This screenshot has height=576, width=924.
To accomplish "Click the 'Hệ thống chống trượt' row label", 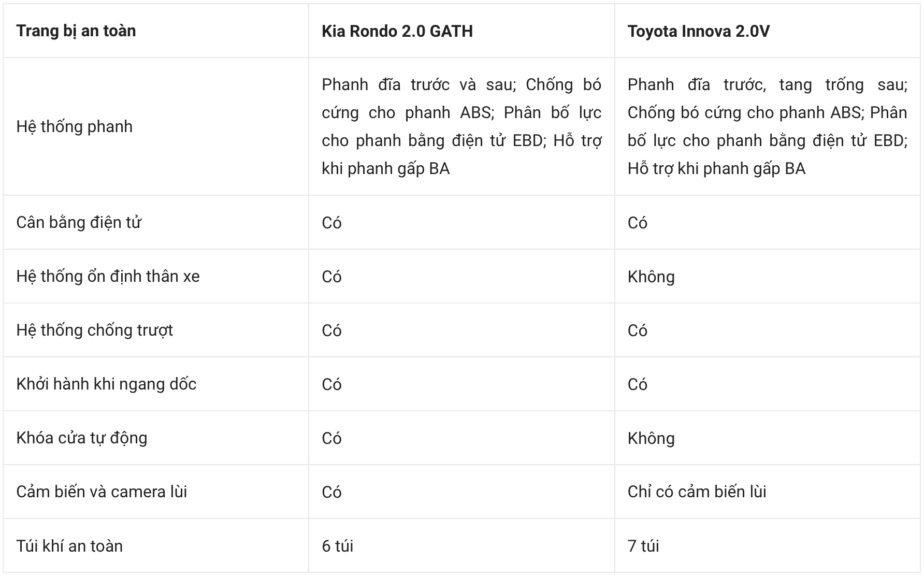I will pyautogui.click(x=94, y=330).
